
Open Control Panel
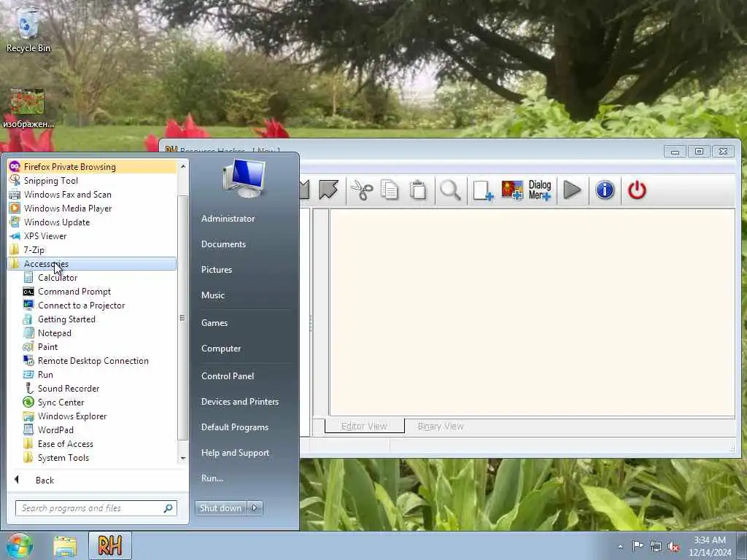tap(228, 376)
